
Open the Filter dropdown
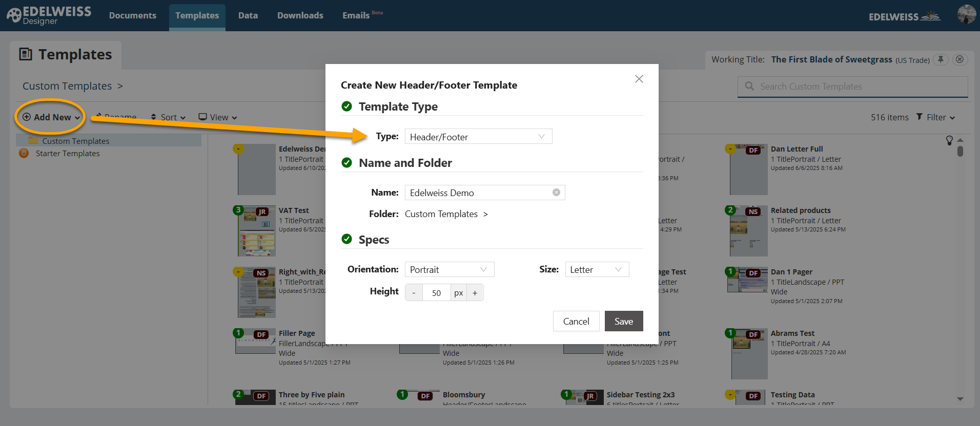click(x=936, y=117)
